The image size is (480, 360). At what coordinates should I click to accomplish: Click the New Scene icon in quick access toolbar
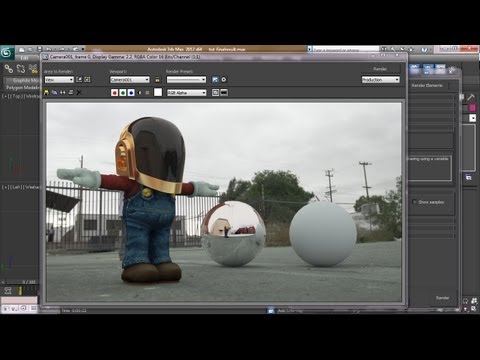click(22, 49)
